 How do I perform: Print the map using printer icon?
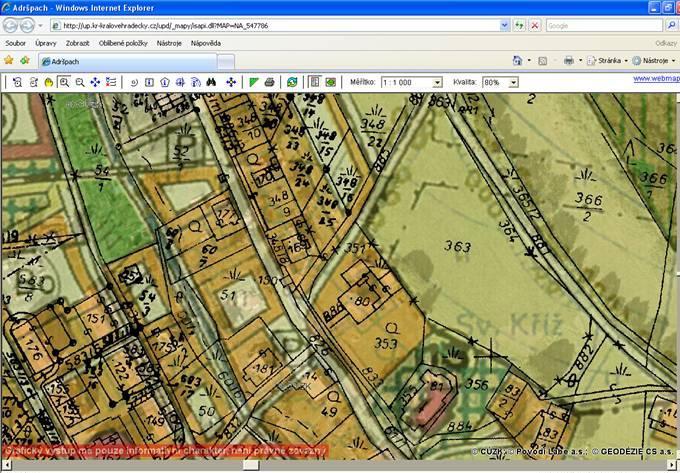click(270, 82)
